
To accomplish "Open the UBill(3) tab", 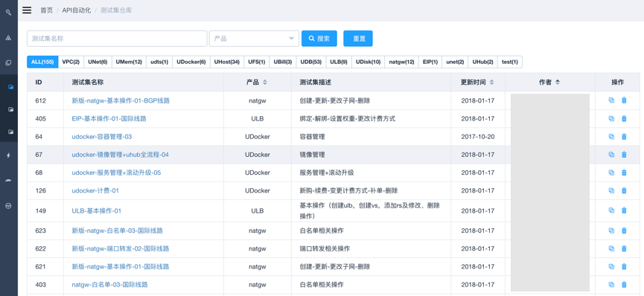I will pos(283,62).
